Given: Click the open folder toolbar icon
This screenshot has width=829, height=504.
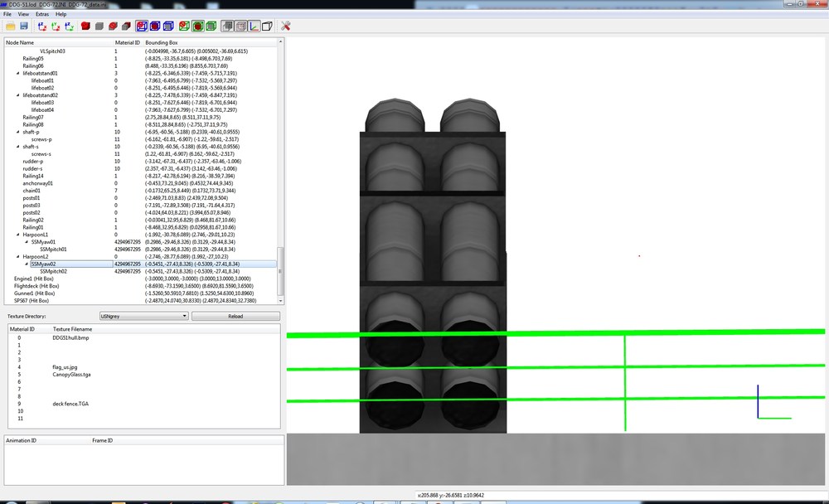Looking at the screenshot, I should click(11, 26).
